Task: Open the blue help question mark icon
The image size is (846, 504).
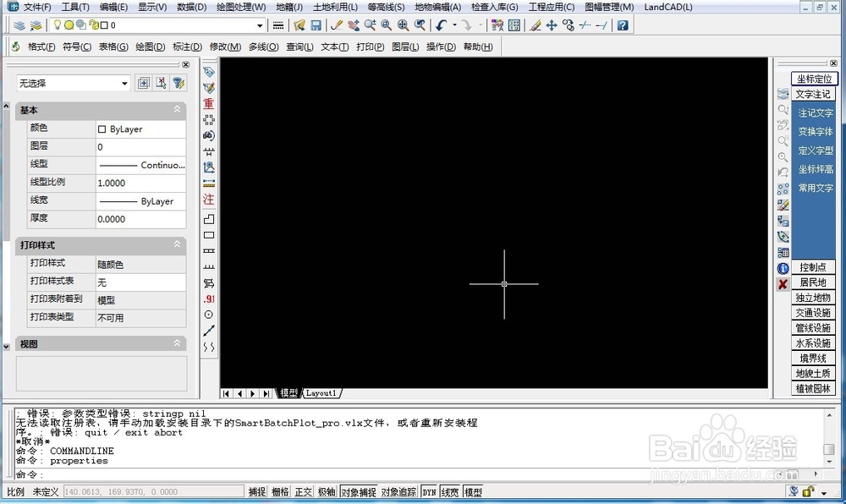Action: coord(623,25)
